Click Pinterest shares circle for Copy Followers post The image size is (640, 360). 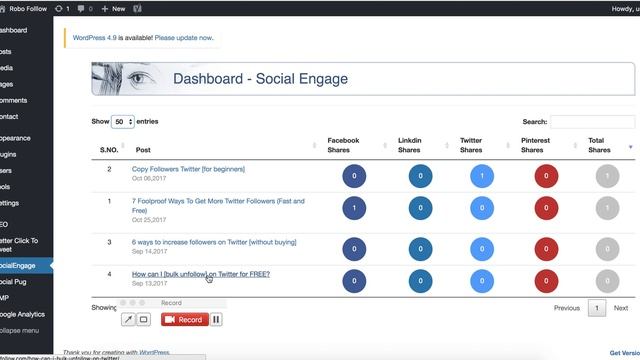click(x=546, y=176)
